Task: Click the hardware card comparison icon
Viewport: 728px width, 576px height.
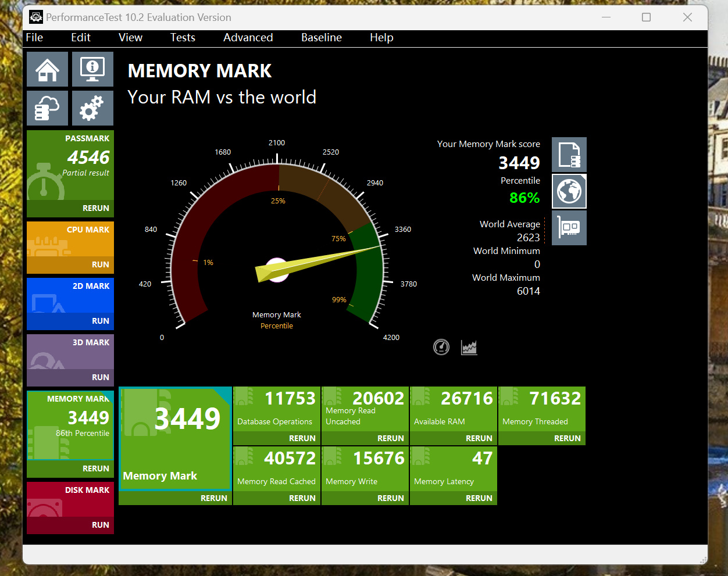Action: (x=569, y=228)
